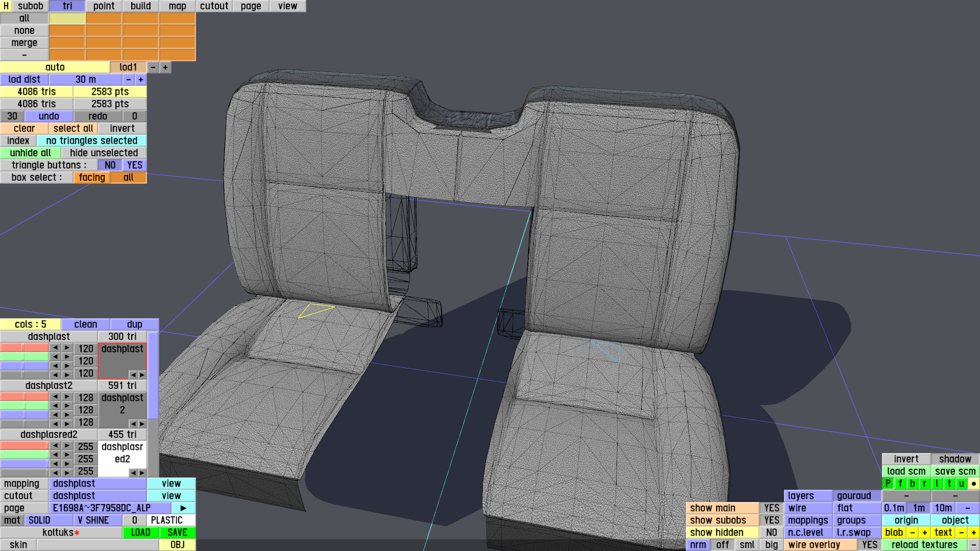Screen dimensions: 980x551
Task: Open the build tab
Action: click(140, 6)
